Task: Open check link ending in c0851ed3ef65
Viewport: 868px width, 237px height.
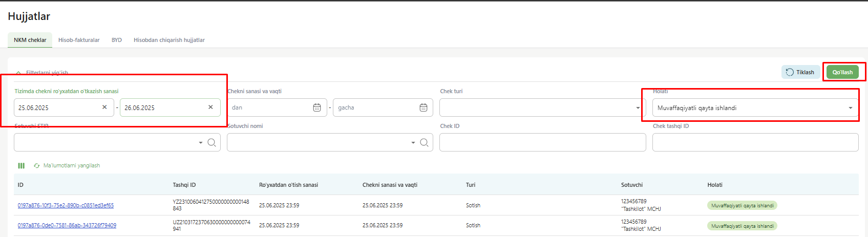Action: [66, 205]
